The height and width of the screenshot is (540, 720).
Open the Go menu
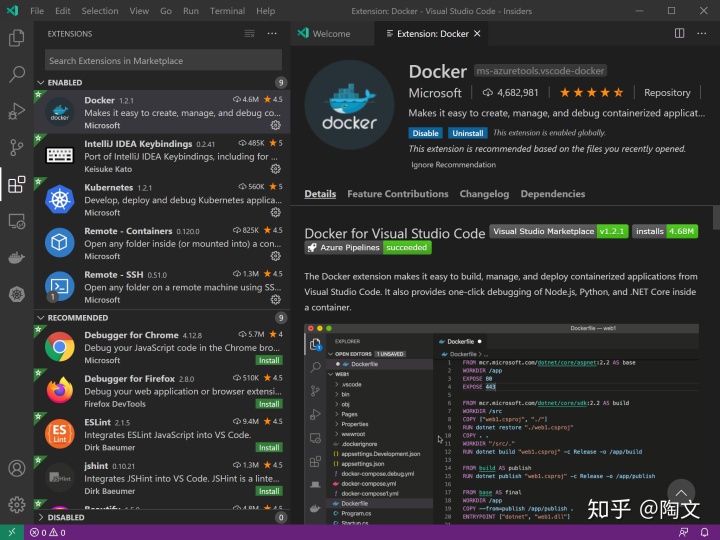tap(166, 11)
